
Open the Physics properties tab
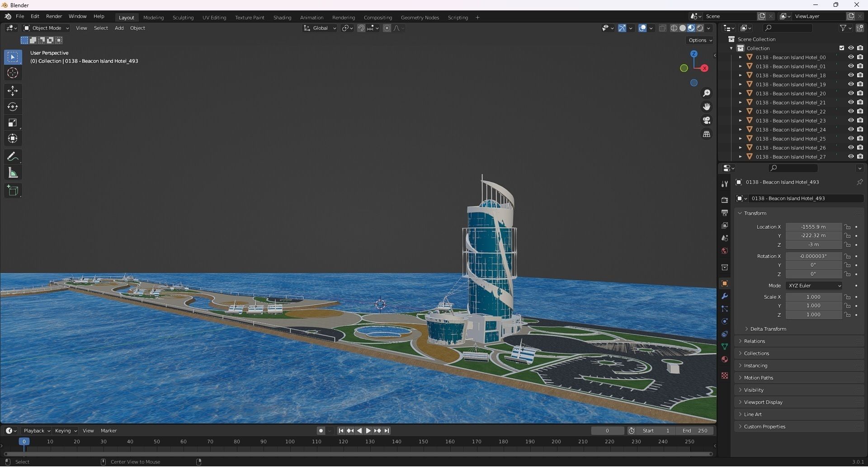click(x=725, y=321)
